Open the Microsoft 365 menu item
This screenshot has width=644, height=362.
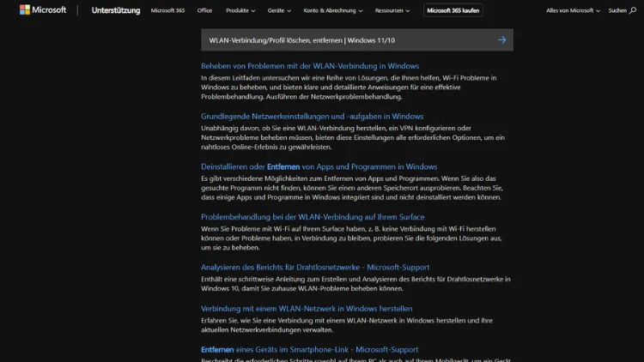[x=167, y=10]
